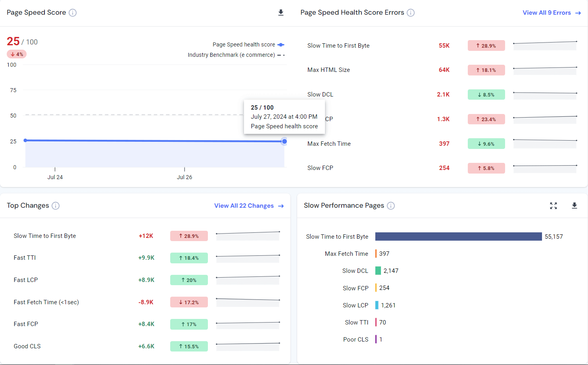Select the Jul 27 data point on the score chart
The width and height of the screenshot is (588, 365).
(x=284, y=141)
